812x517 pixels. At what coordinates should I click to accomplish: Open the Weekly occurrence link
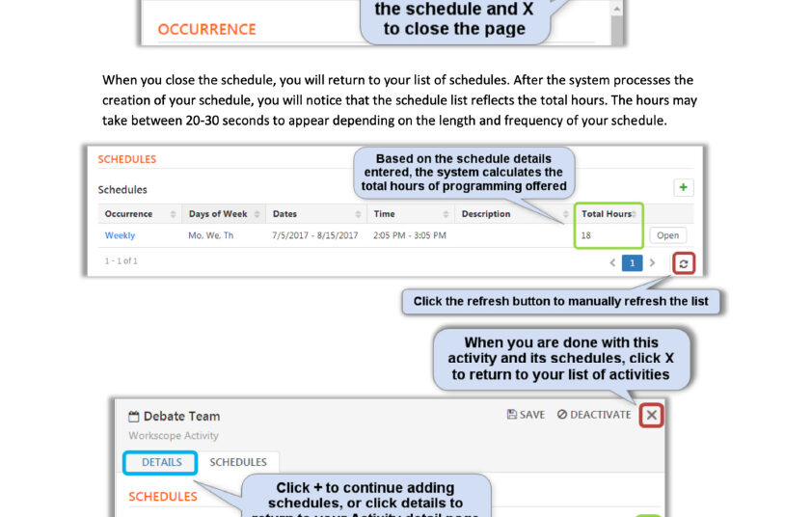[120, 235]
